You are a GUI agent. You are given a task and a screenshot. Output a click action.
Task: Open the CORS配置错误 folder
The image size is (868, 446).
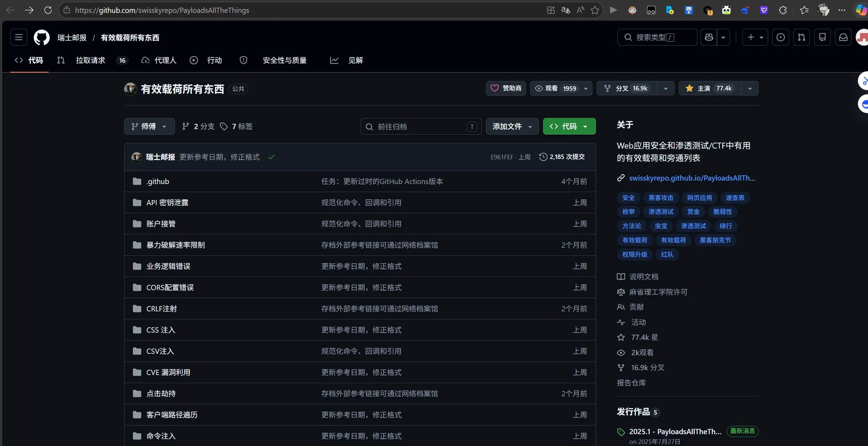(x=170, y=287)
